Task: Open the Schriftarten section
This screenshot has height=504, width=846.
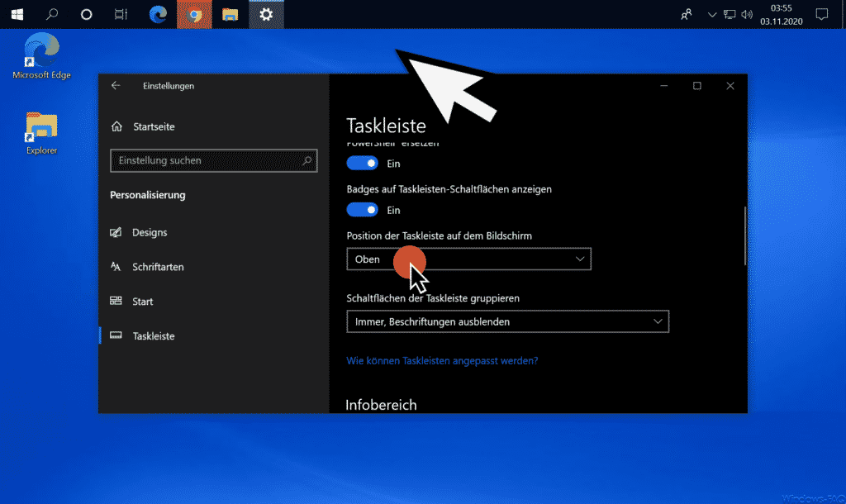Action: coord(147,267)
